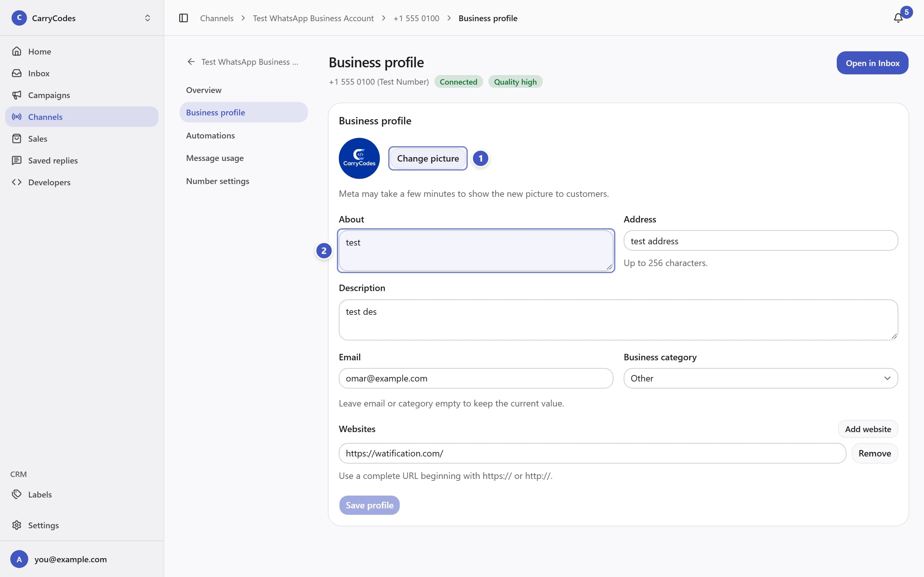Open Settings gear in sidebar
924x577 pixels.
(x=17, y=525)
